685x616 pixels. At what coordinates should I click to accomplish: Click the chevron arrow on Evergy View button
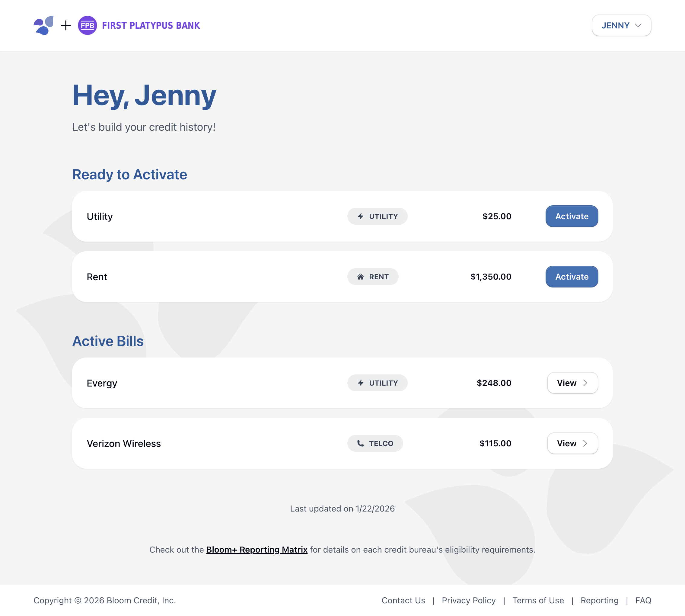pyautogui.click(x=585, y=383)
